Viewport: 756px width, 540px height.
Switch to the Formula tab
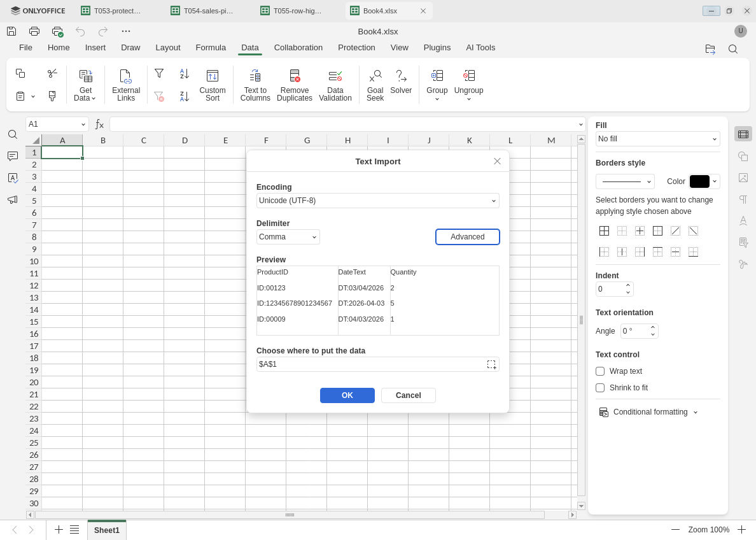[x=211, y=48]
